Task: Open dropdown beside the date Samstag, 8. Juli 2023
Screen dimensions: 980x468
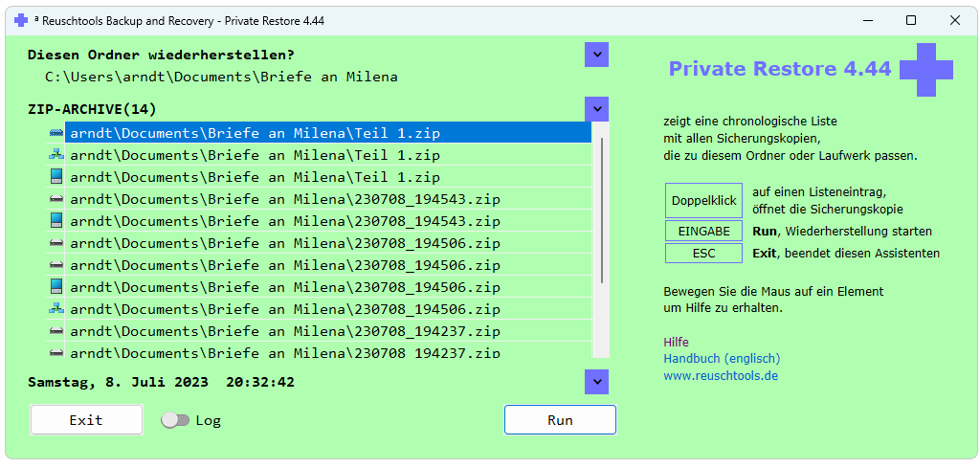Action: point(596,382)
